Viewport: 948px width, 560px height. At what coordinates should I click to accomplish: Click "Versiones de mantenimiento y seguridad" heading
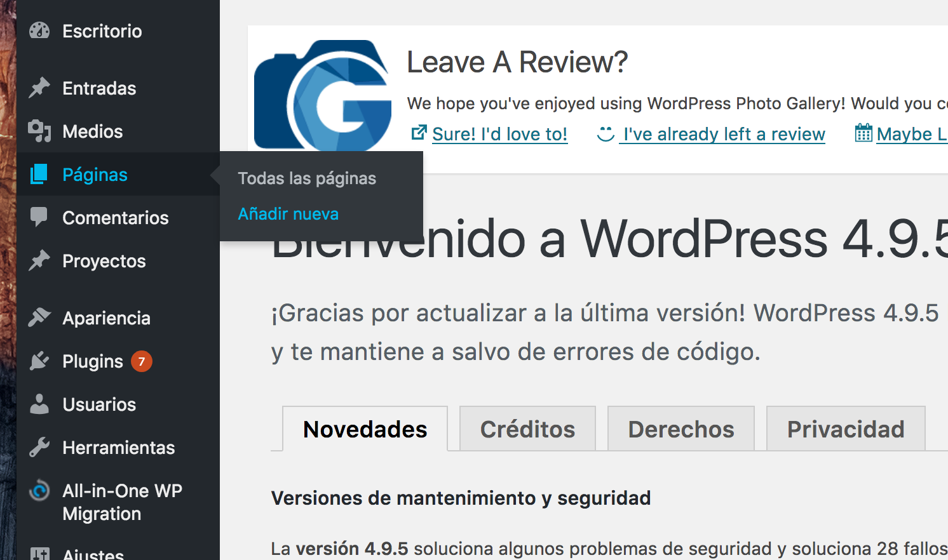point(461,498)
